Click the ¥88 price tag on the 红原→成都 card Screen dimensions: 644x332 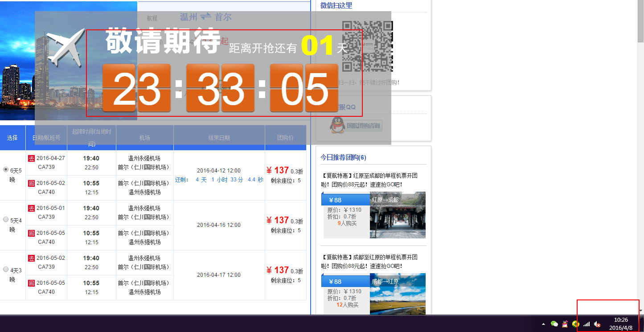tap(345, 200)
